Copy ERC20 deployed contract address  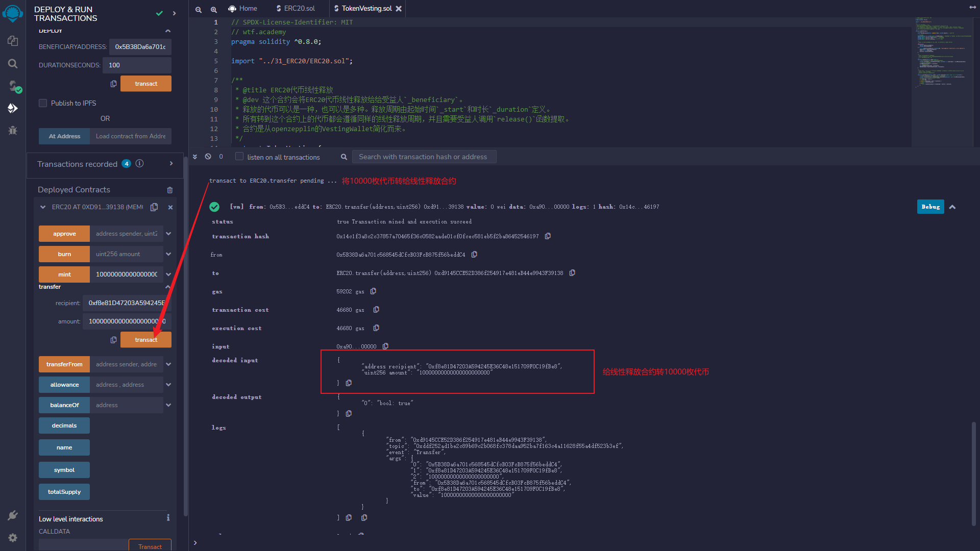(x=154, y=207)
